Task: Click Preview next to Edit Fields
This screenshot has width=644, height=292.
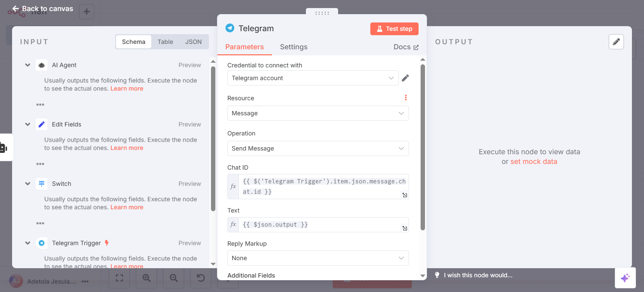Action: (x=190, y=124)
